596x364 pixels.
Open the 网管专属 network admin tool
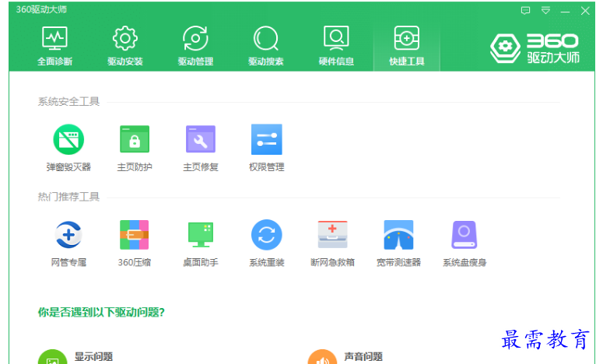[x=68, y=243]
